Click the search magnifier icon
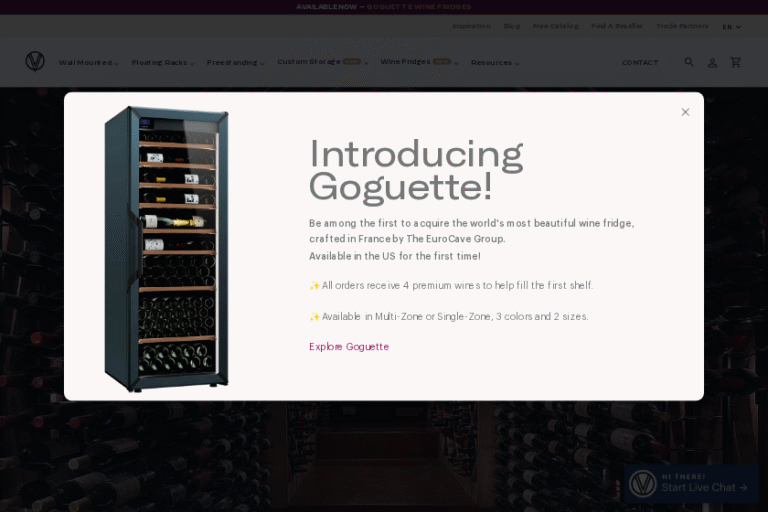Viewport: 768px width, 512px height. coord(689,62)
